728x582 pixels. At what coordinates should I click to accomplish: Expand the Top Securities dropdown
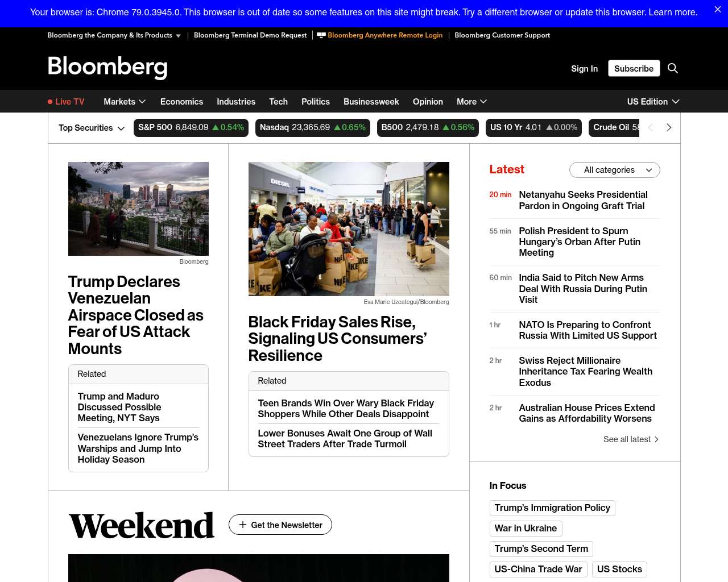(x=92, y=128)
